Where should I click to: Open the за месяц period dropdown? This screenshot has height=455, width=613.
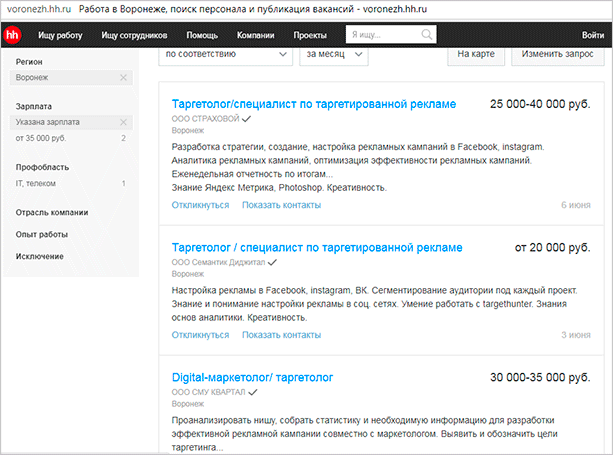point(334,53)
